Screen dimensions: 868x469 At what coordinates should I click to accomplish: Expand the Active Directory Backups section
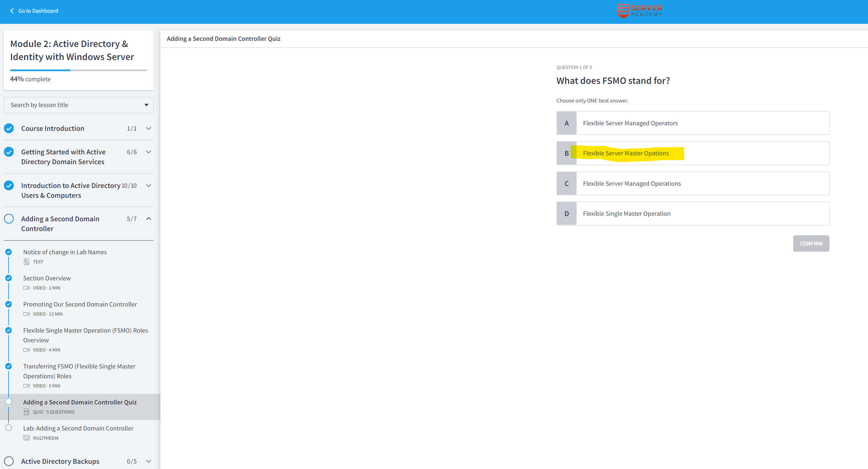click(x=149, y=461)
